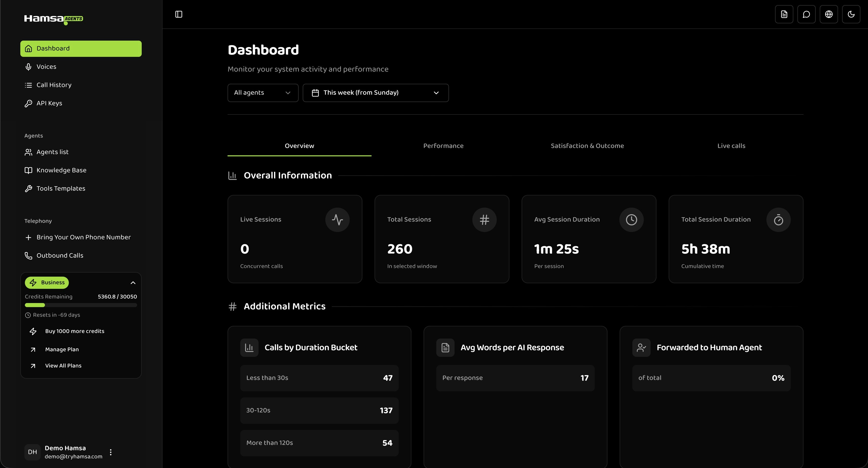Open the Satisfaction & Outcome tab
Image resolution: width=868 pixels, height=468 pixels.
pos(587,145)
